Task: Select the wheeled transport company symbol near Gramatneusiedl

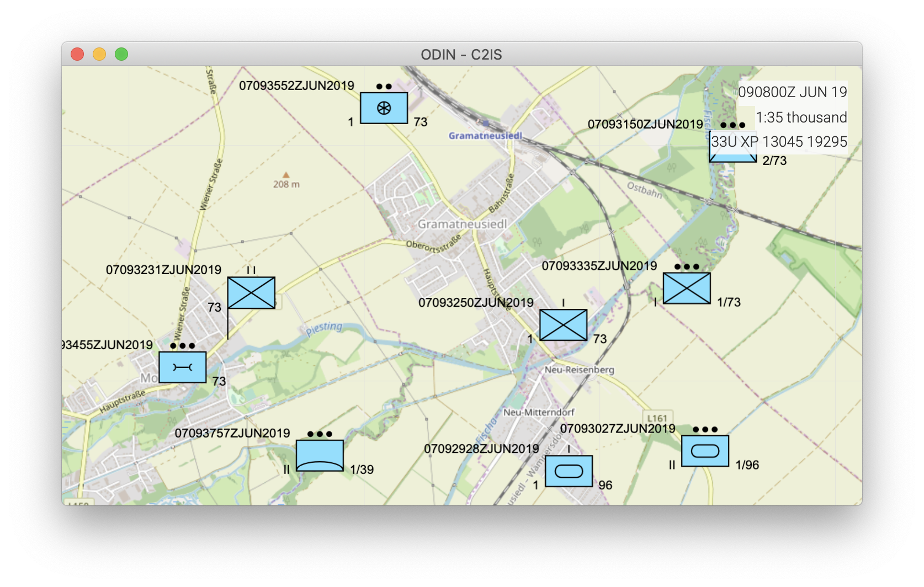Action: point(384,107)
